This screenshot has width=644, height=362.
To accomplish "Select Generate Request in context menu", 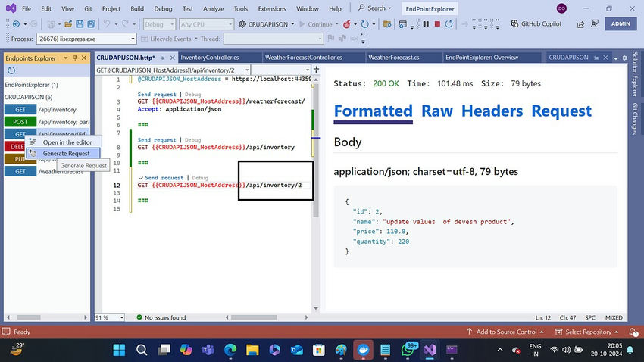I will click(66, 153).
